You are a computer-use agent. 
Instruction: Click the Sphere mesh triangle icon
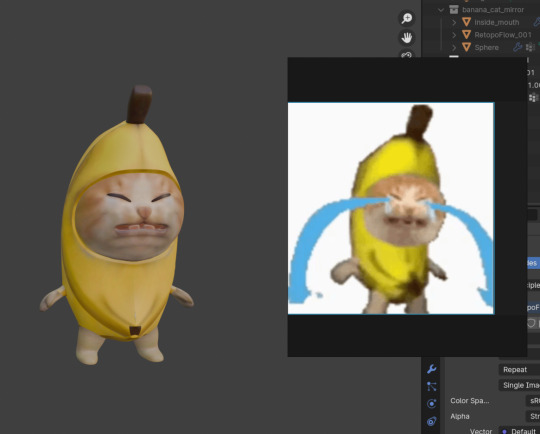(466, 47)
